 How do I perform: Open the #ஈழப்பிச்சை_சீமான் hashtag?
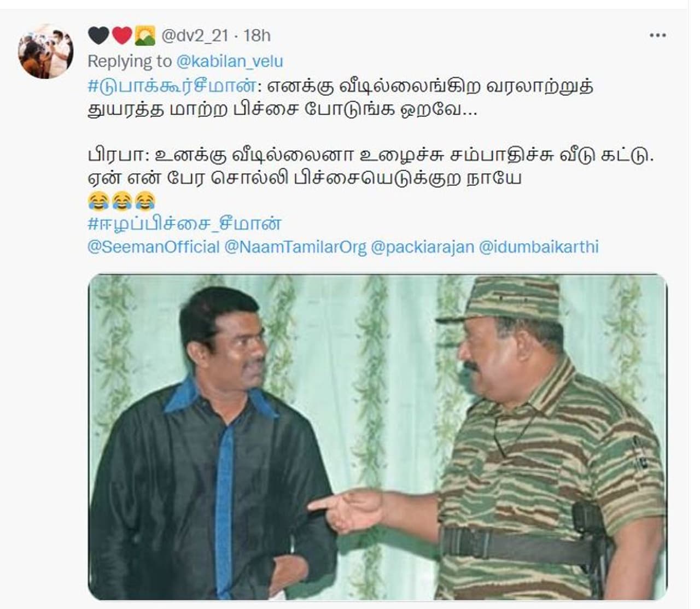[x=185, y=224]
